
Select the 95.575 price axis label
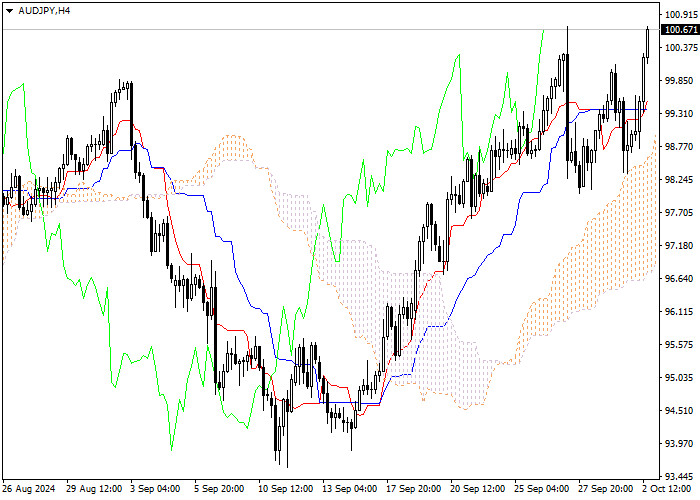click(x=679, y=345)
